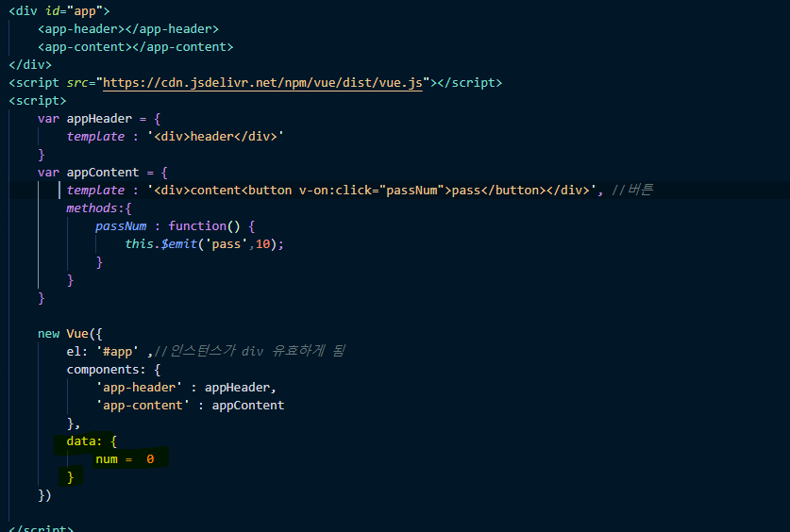
Task: Click the 'app-content' quoted component key
Action: click(143, 406)
